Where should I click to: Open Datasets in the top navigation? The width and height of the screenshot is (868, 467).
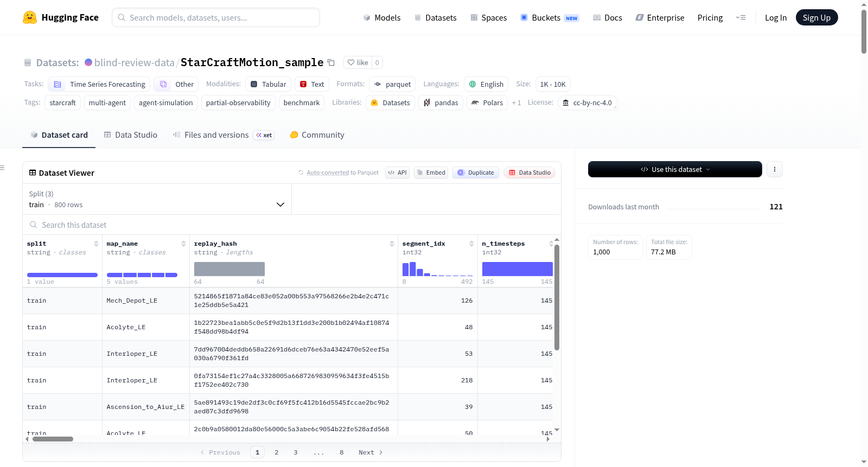tap(435, 18)
